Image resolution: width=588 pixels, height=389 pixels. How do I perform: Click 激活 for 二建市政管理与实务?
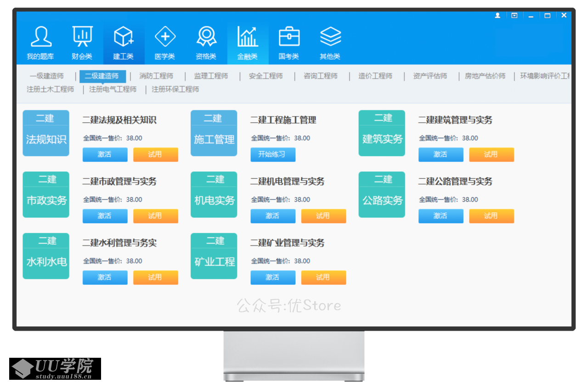105,216
